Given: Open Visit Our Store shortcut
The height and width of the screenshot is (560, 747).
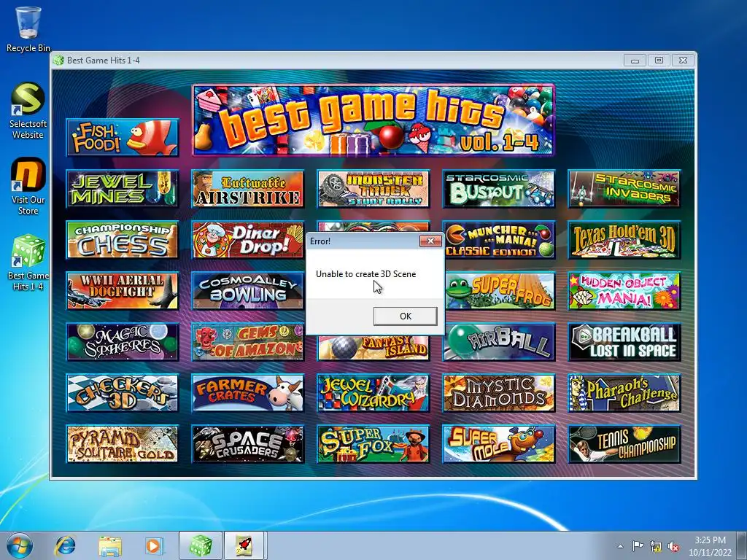Looking at the screenshot, I should click(28, 186).
